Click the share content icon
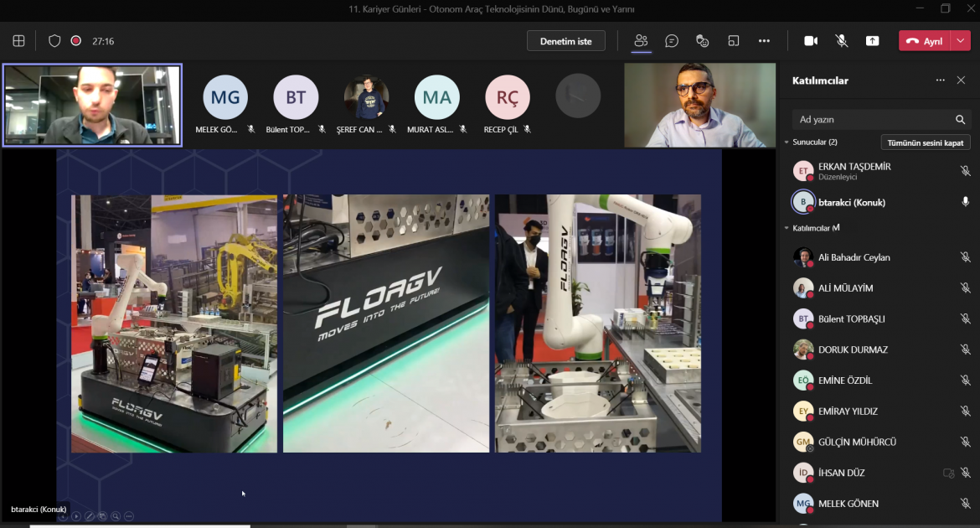 (x=872, y=41)
